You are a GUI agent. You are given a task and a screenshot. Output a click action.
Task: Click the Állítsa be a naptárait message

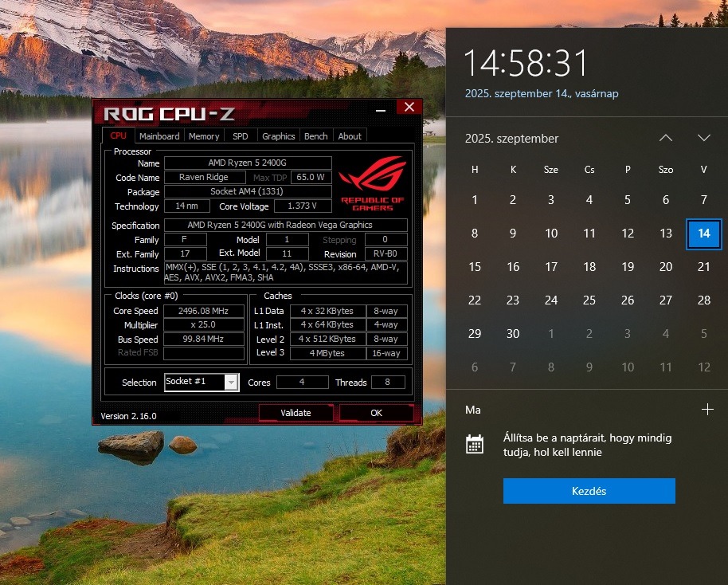click(x=587, y=445)
